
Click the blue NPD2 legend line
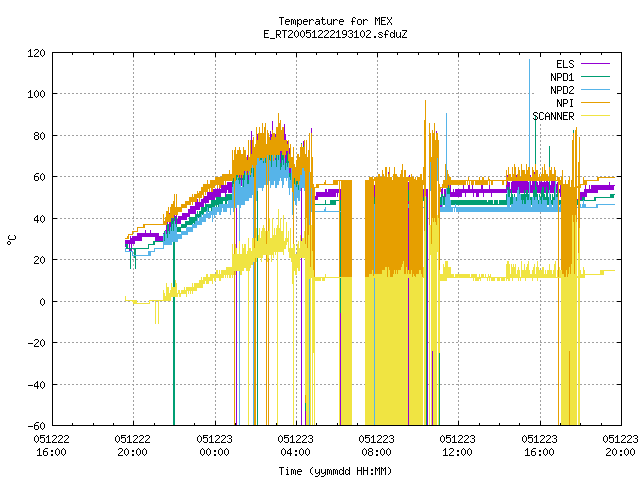tap(595, 90)
